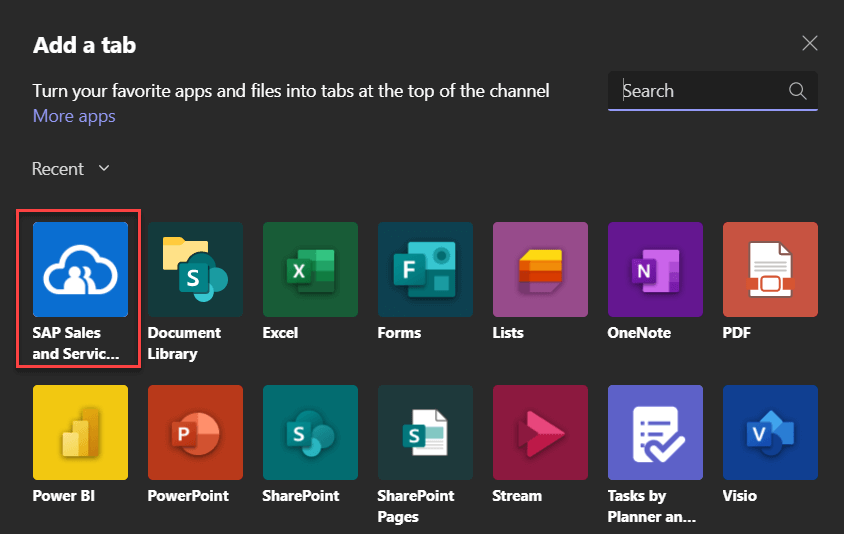Add the SAP Sales and Service app
Screen dimensions: 844x534
pos(80,270)
